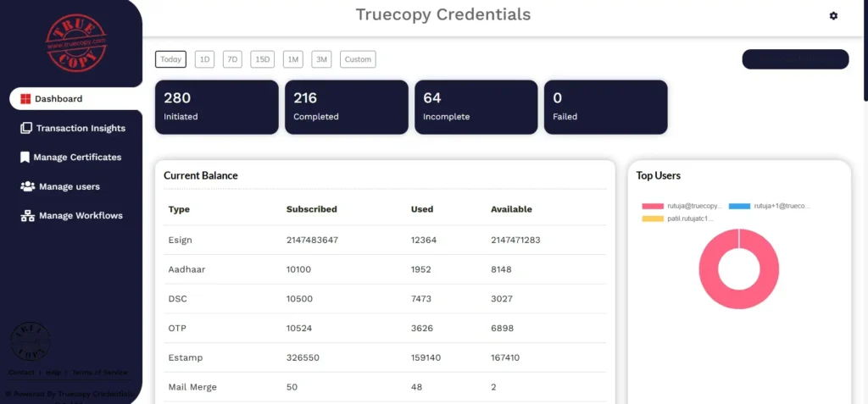This screenshot has width=868, height=404.
Task: Click OTP available value 6898
Action: [x=502, y=328]
